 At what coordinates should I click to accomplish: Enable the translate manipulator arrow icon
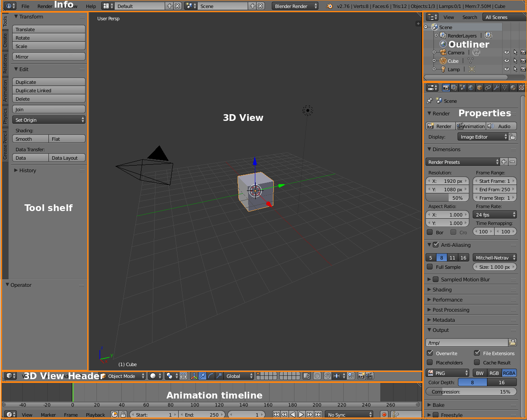pos(201,376)
